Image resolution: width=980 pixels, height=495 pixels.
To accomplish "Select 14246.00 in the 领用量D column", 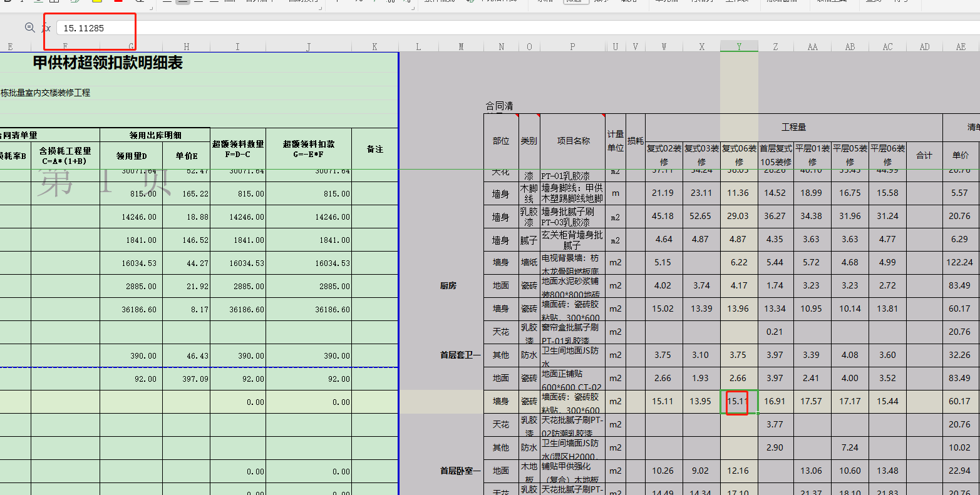I will coord(132,217).
